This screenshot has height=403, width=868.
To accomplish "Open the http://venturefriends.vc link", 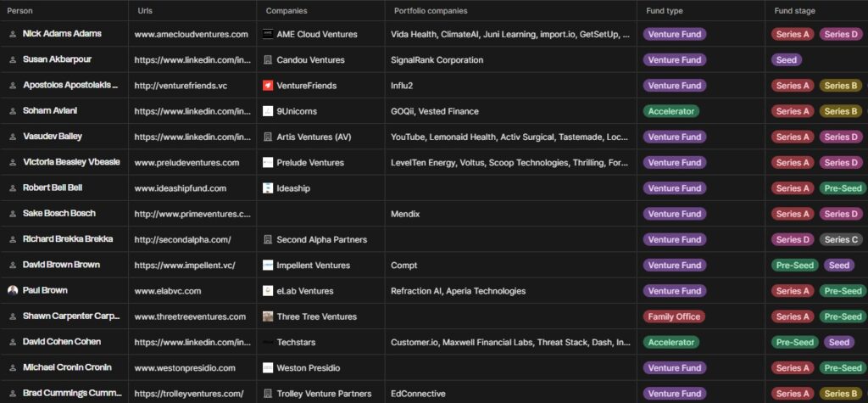I will click(181, 86).
